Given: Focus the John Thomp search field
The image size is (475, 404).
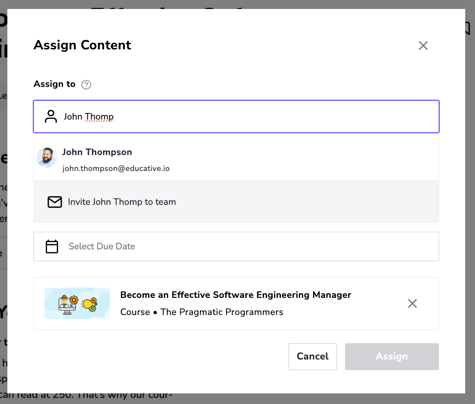Looking at the screenshot, I should (236, 116).
